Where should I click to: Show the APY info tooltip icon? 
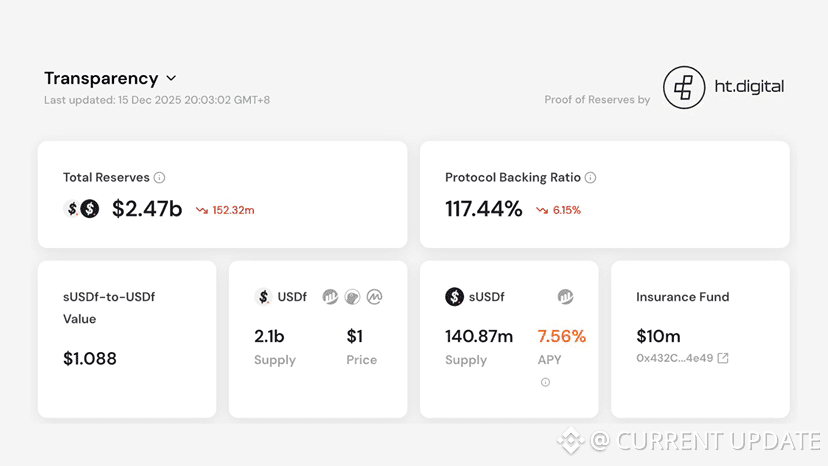pyautogui.click(x=545, y=382)
